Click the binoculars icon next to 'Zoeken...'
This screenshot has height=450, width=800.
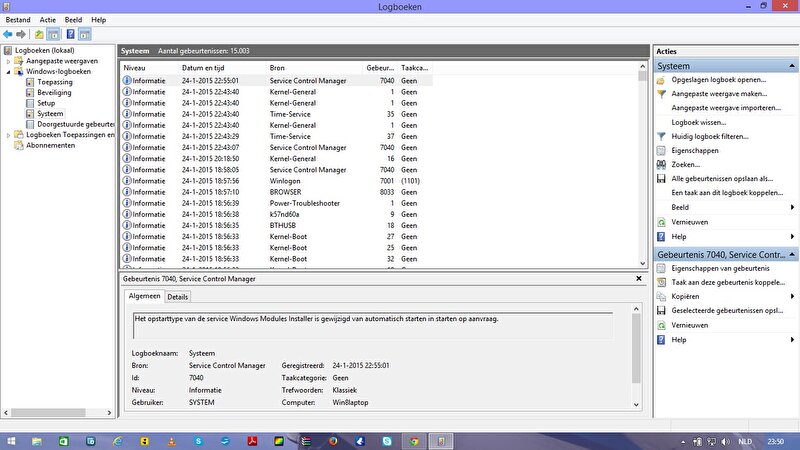(661, 164)
